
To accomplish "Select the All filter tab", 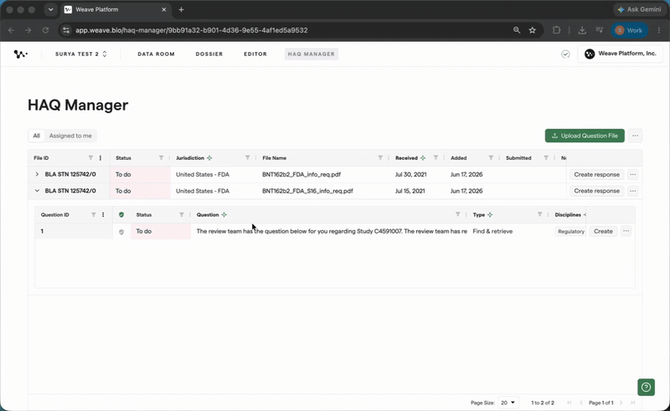I will click(36, 135).
